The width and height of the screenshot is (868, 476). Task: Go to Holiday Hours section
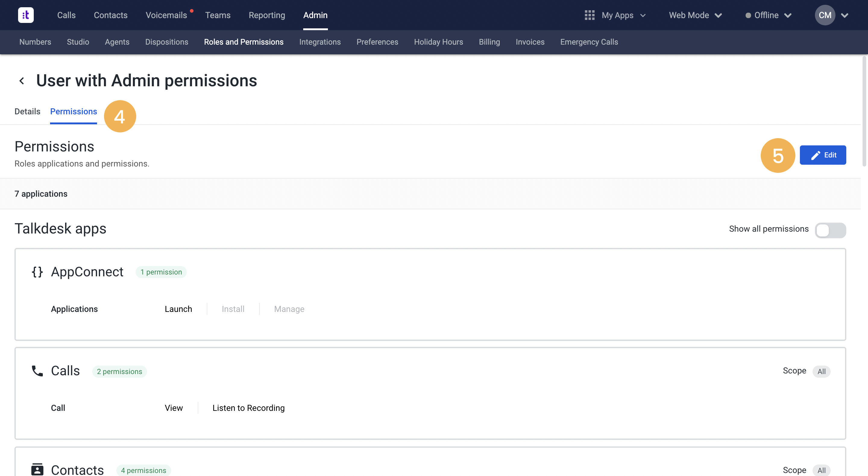pyautogui.click(x=439, y=42)
